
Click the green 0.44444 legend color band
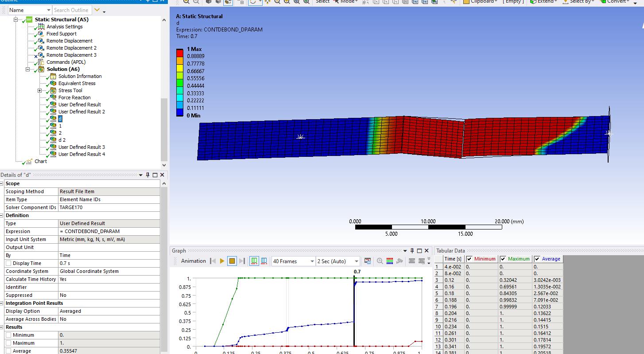179,82
